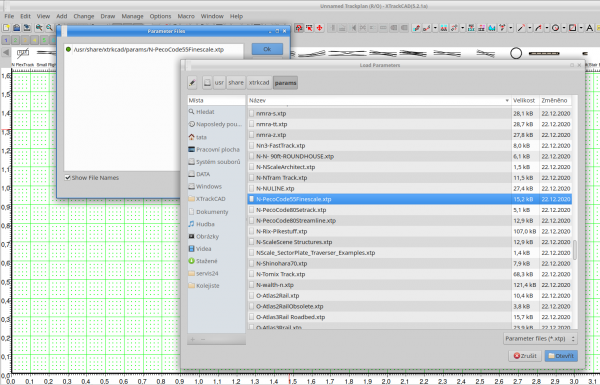Open dropdown arrow beside curved line tool
600x385 pixels.
click(547, 28)
